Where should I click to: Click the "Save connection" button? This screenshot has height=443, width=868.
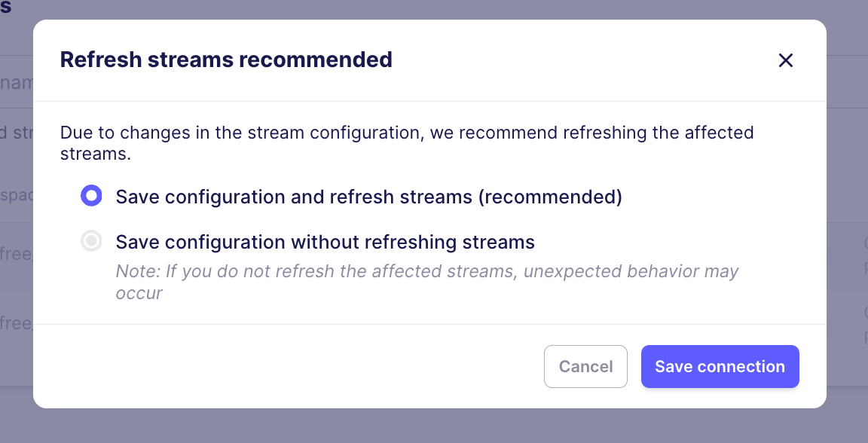[720, 366]
